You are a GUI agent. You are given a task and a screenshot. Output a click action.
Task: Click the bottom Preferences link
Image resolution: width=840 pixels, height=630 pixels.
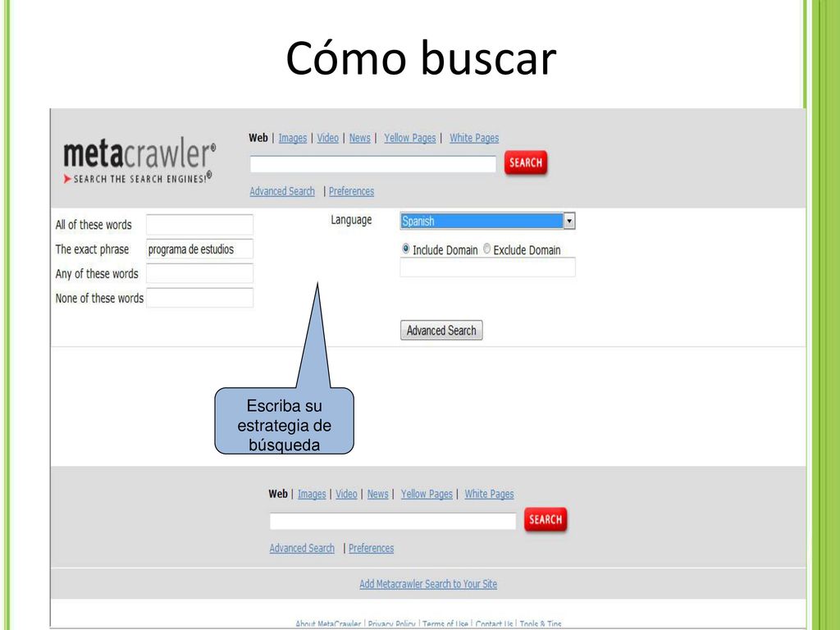372,548
